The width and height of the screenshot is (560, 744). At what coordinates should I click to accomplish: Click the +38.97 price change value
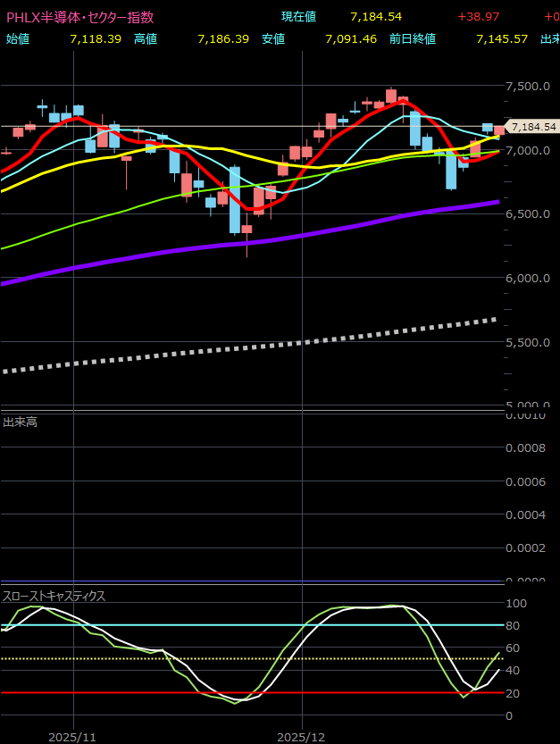coord(479,17)
